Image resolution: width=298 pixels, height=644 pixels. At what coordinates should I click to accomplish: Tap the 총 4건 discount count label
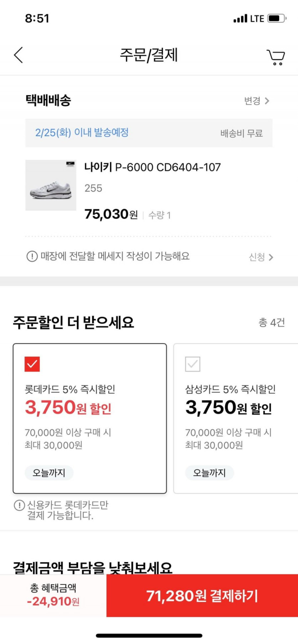pyautogui.click(x=272, y=323)
